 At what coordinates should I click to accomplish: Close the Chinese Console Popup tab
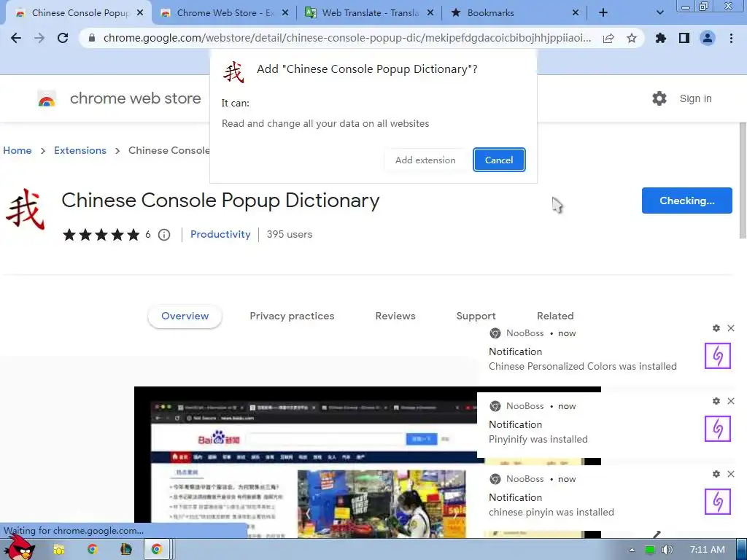pyautogui.click(x=140, y=13)
